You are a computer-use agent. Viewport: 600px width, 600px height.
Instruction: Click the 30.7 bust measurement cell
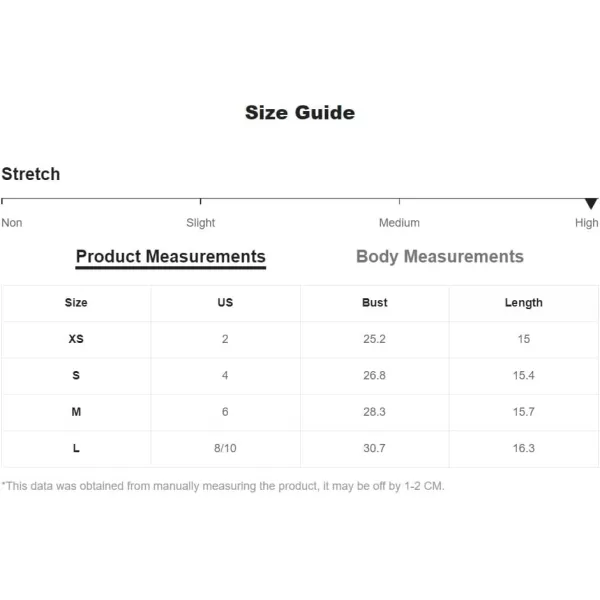375,448
